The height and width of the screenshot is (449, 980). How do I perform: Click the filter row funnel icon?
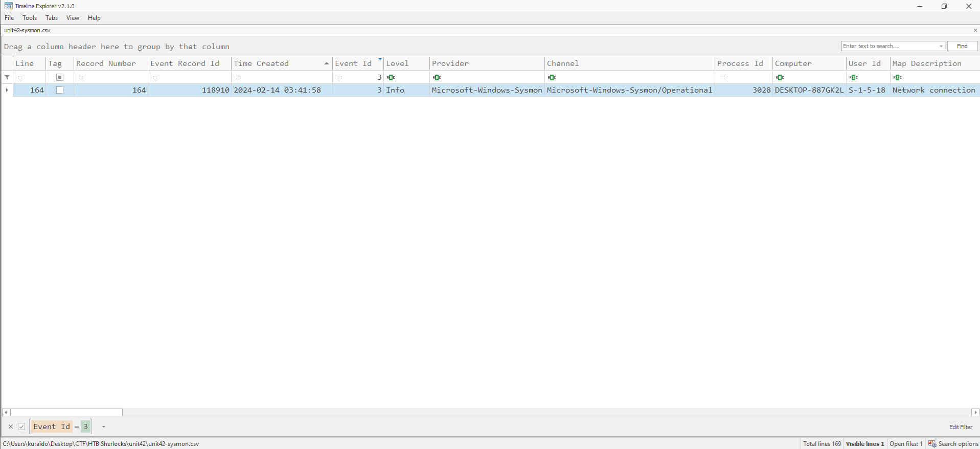[x=7, y=77]
